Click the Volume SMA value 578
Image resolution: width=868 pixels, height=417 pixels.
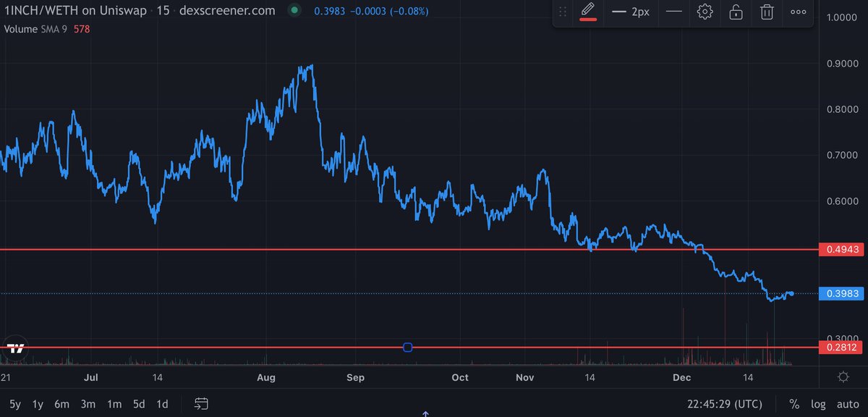coord(82,30)
